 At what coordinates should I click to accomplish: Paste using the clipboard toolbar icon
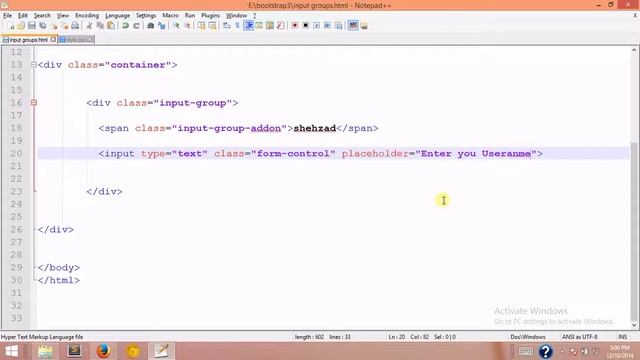click(111, 26)
